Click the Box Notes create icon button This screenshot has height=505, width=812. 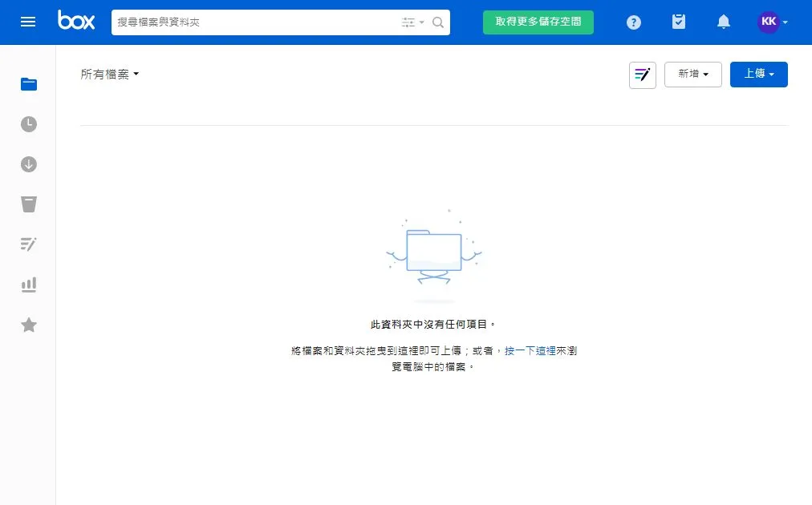tap(642, 75)
